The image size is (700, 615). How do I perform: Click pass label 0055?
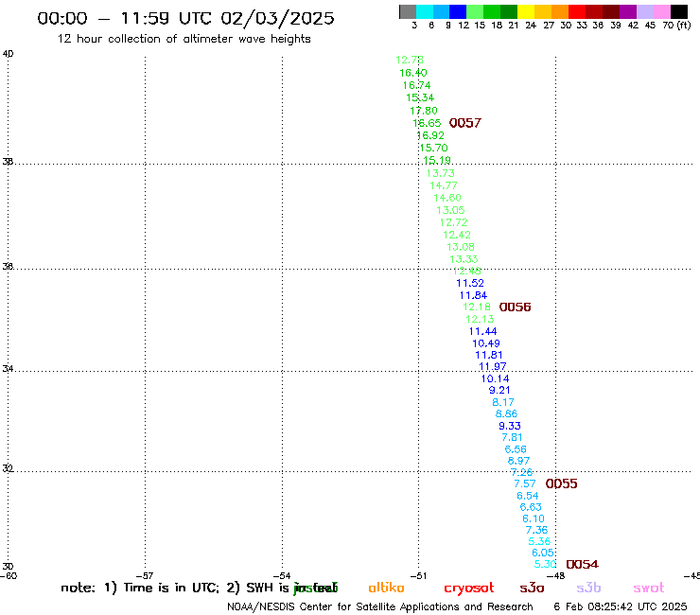561,483
